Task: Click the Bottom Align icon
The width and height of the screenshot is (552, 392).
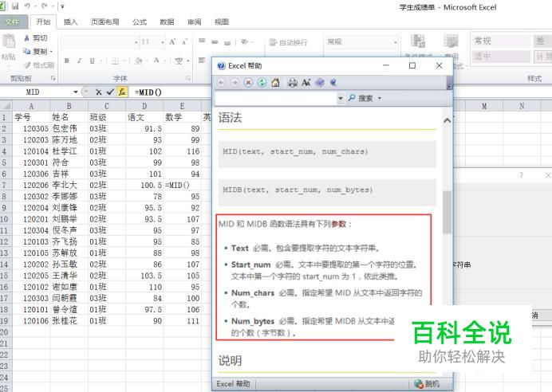Action: (227, 41)
